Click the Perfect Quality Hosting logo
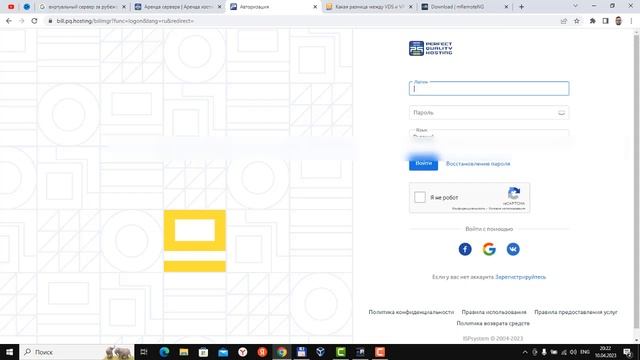This screenshot has height=360, width=640. point(431,48)
